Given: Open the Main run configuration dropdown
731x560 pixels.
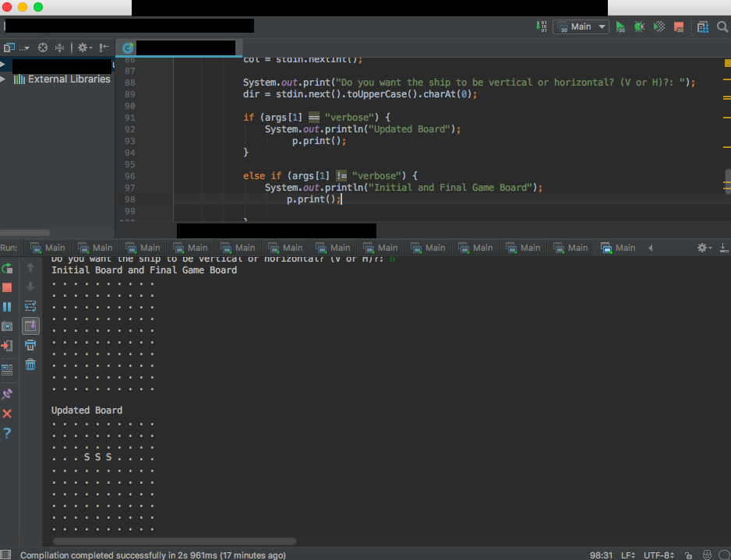Looking at the screenshot, I should (x=580, y=26).
